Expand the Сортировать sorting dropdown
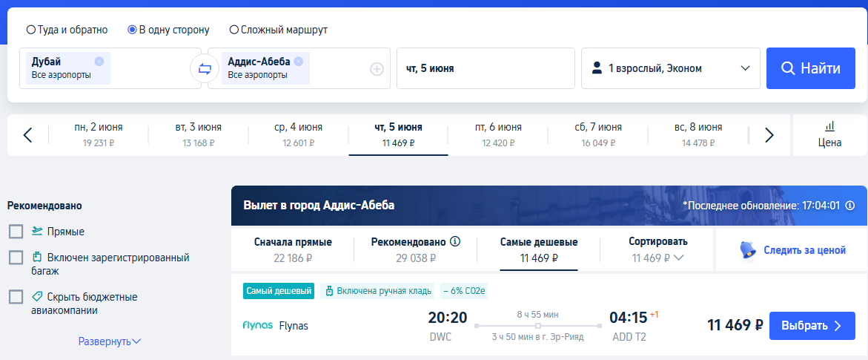 658,249
